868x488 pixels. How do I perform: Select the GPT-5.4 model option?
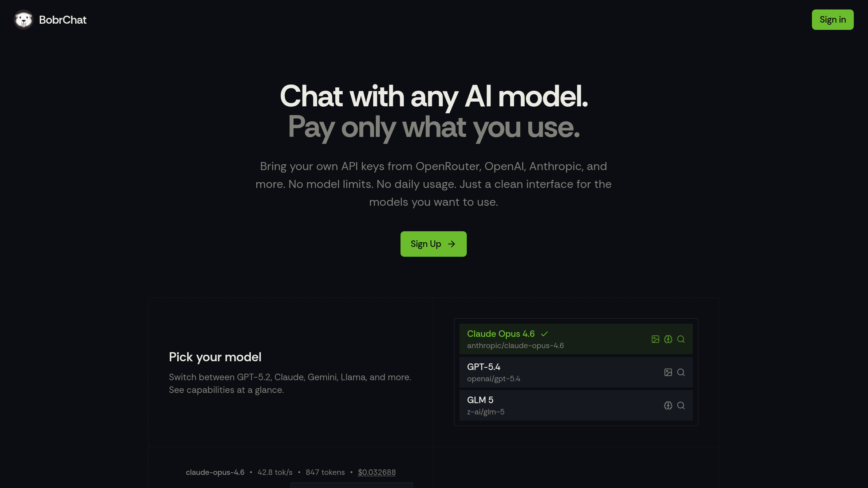coord(576,372)
